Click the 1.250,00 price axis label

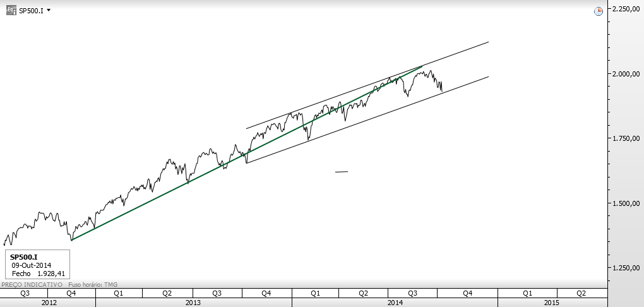pos(626,268)
